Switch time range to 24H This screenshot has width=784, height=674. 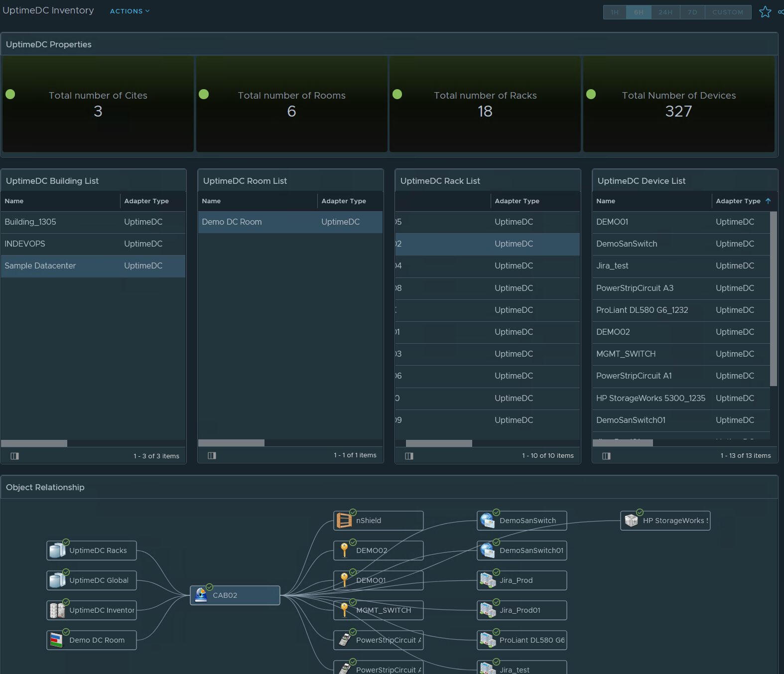pyautogui.click(x=665, y=12)
